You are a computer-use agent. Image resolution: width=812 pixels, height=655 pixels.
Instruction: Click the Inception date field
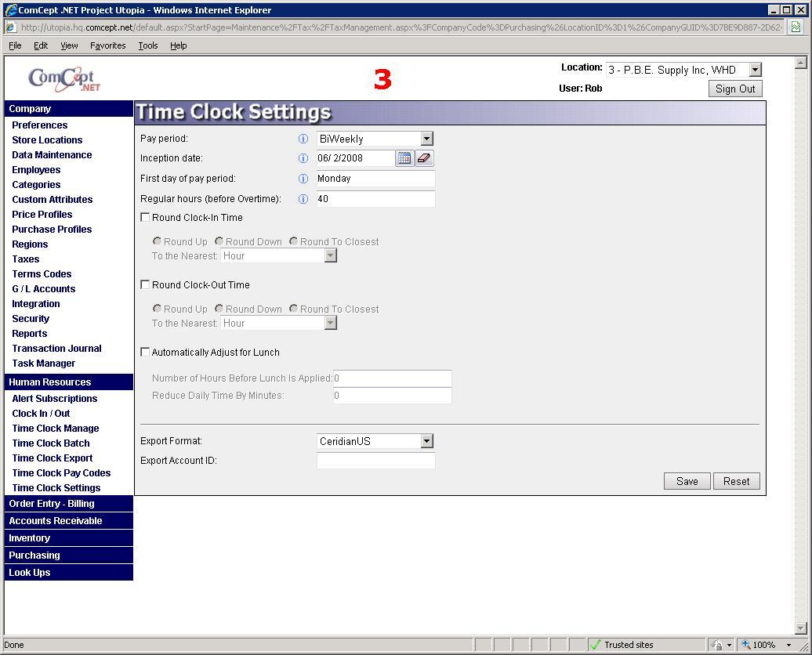pyautogui.click(x=355, y=158)
